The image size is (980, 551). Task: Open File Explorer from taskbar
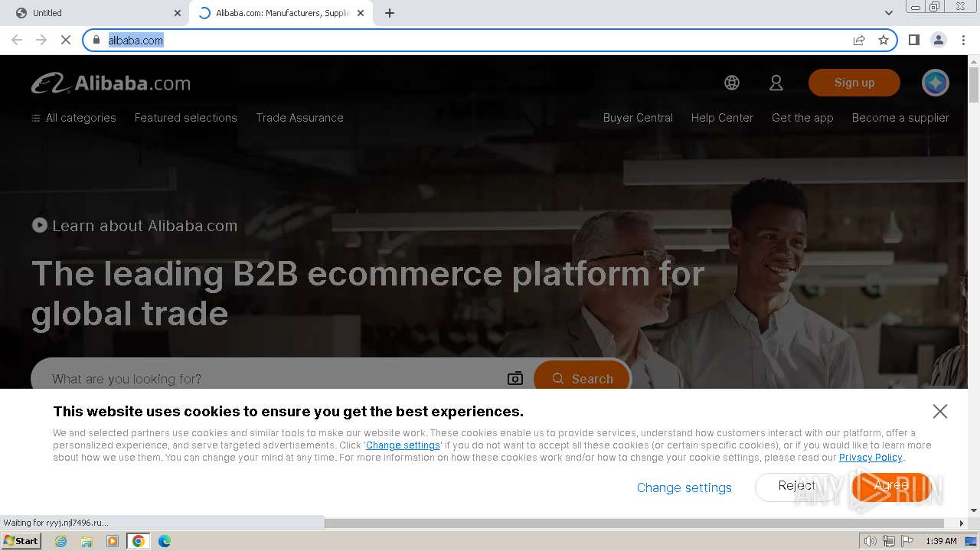click(x=87, y=541)
